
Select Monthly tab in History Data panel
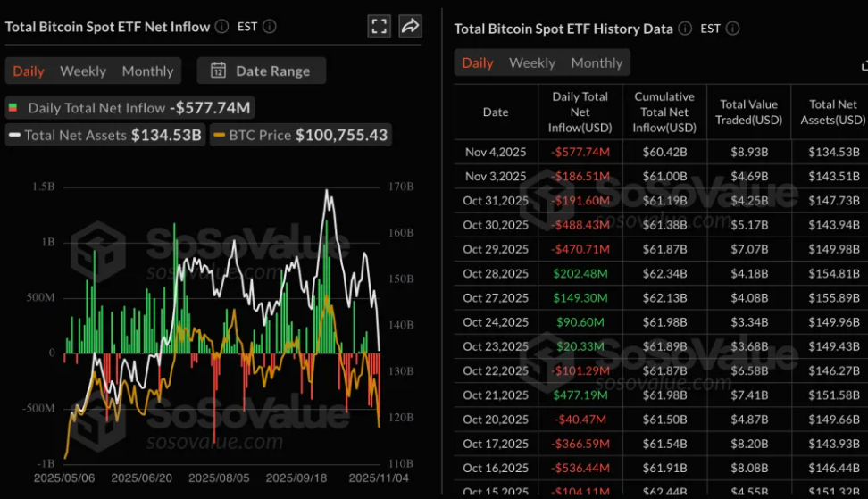coord(597,63)
